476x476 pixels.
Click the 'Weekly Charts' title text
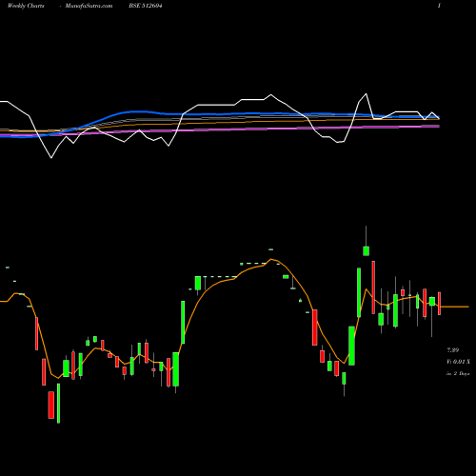(x=26, y=6)
